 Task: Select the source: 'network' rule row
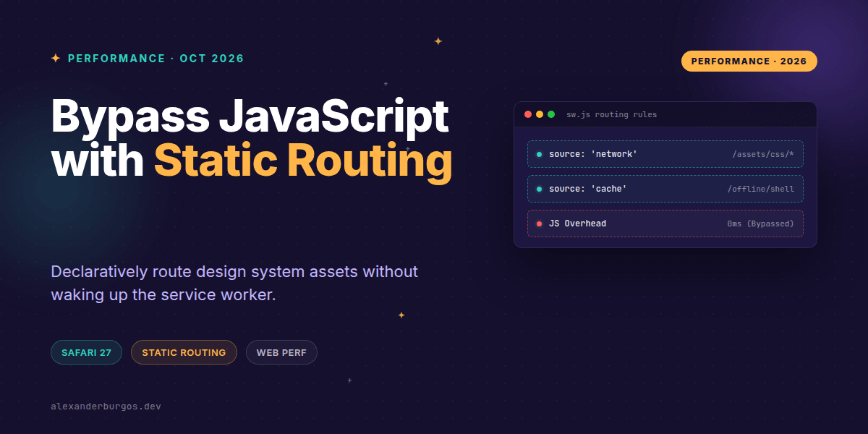coord(665,154)
